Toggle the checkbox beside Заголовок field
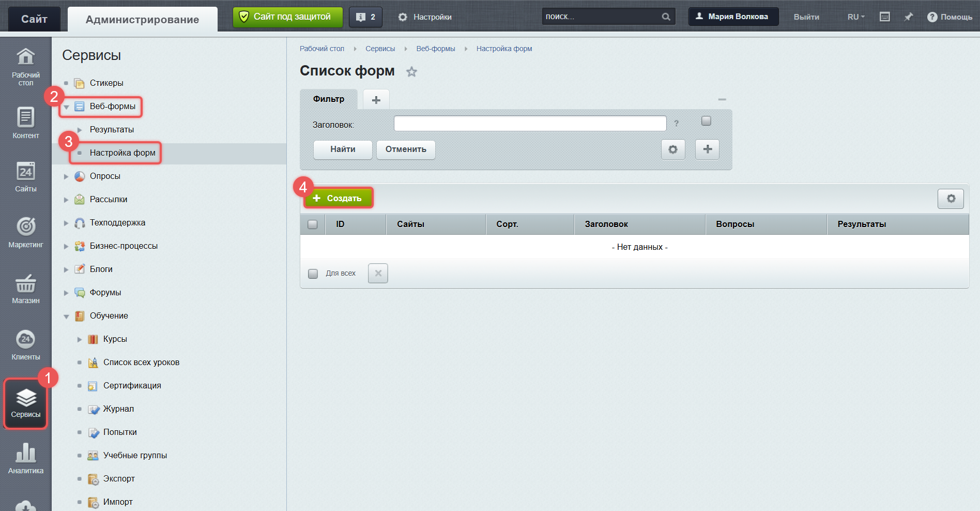Screen dimensions: 980x511 (x=706, y=121)
